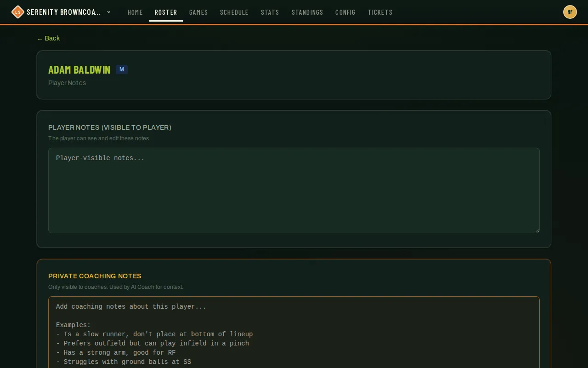588x368 pixels.
Task: Click the M badge beside Adam Baldwin
Action: click(x=122, y=69)
